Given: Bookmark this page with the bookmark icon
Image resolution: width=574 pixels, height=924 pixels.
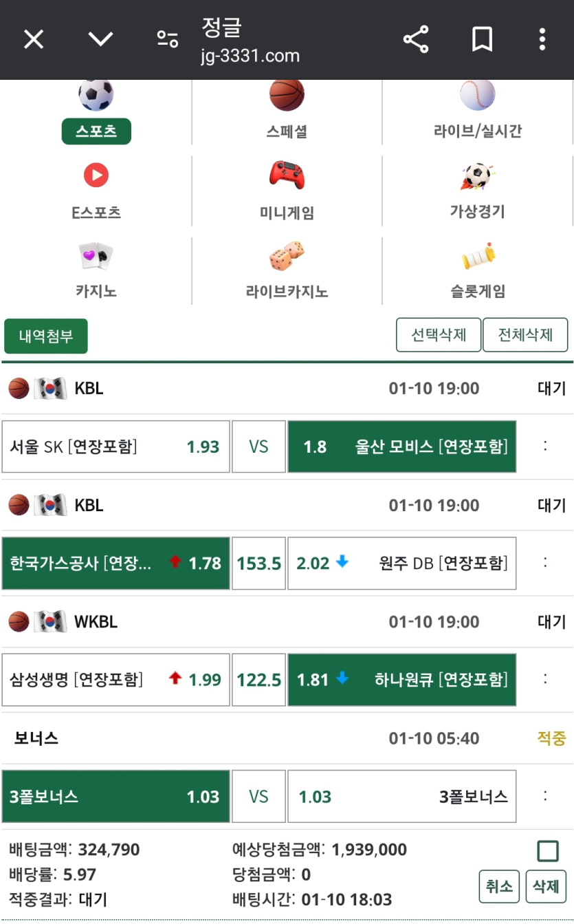Looking at the screenshot, I should pos(482,40).
